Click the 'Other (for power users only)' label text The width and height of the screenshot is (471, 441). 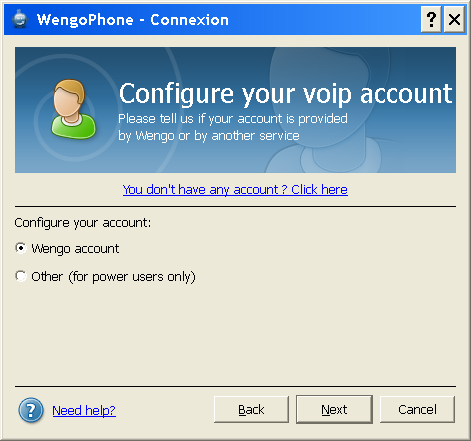[113, 277]
